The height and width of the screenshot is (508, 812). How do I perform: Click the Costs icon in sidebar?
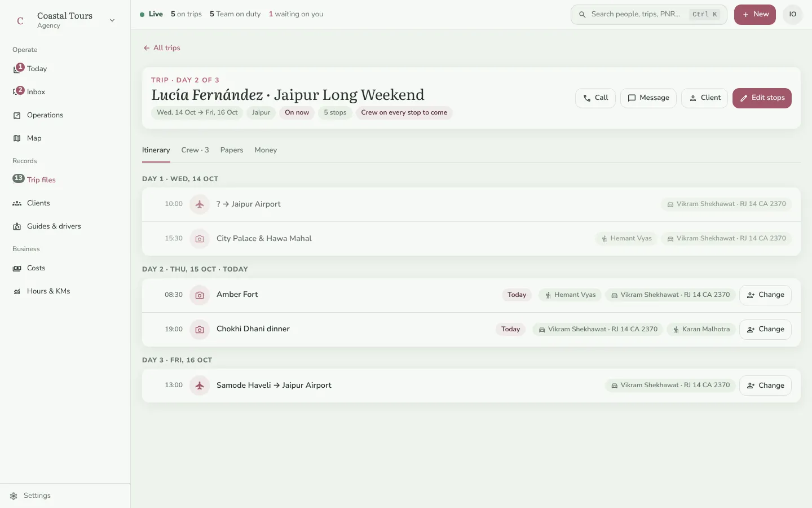[x=17, y=268]
